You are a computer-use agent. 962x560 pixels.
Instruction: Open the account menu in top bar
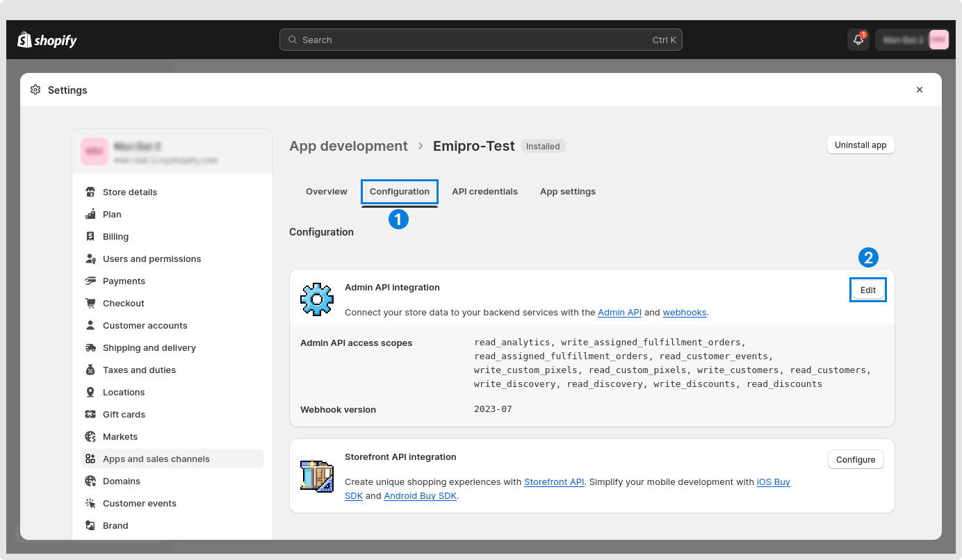pyautogui.click(x=912, y=40)
